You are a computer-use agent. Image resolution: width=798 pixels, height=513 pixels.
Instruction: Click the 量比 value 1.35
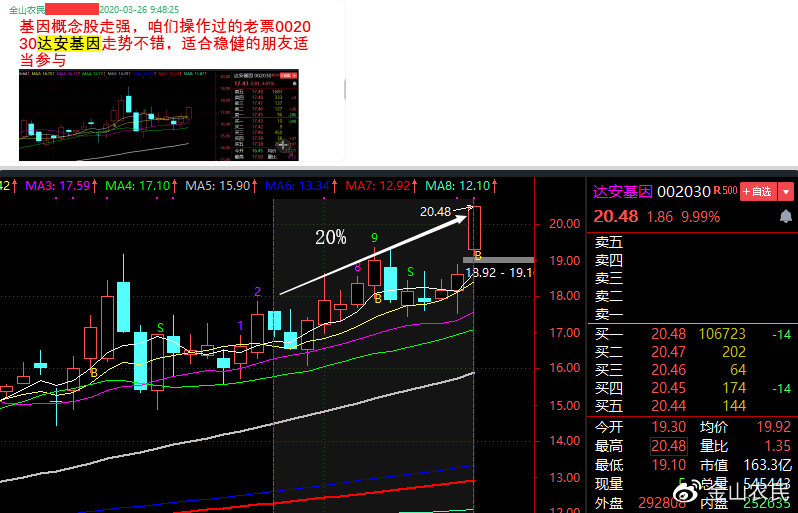pos(778,446)
